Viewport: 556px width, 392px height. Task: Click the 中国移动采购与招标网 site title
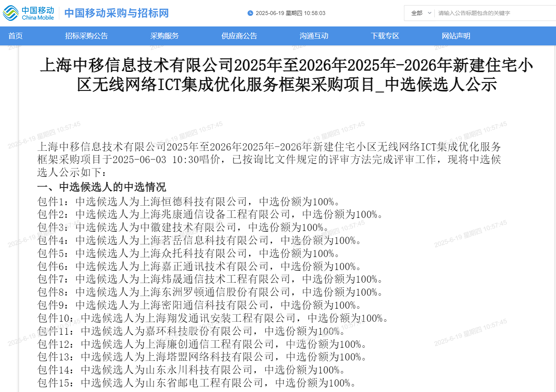(116, 13)
